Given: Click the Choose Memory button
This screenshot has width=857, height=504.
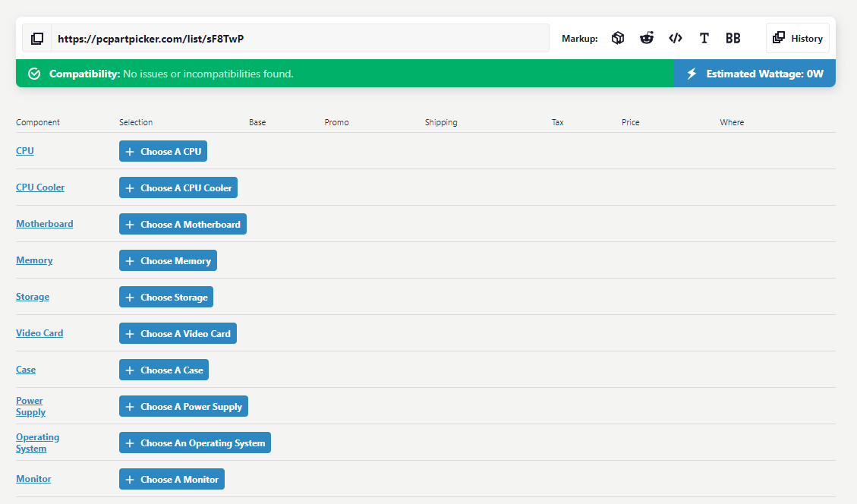Looking at the screenshot, I should pyautogui.click(x=168, y=261).
